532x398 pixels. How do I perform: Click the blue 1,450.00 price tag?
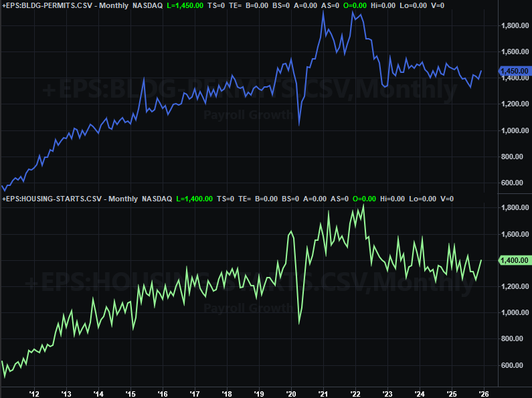pos(515,71)
